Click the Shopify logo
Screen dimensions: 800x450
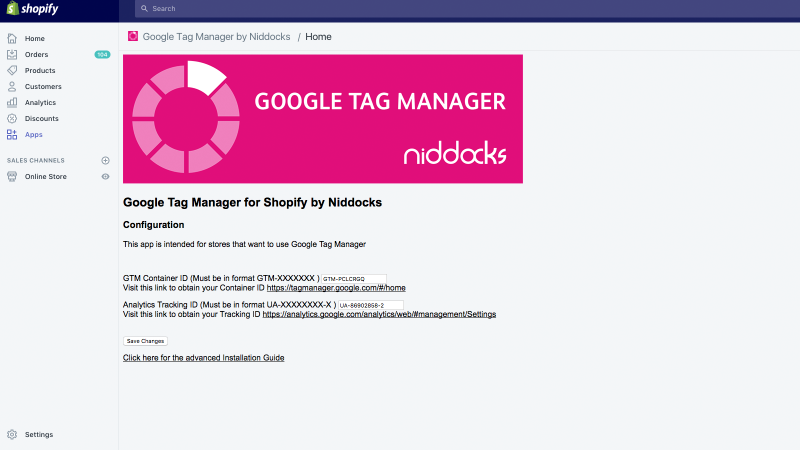tap(32, 9)
